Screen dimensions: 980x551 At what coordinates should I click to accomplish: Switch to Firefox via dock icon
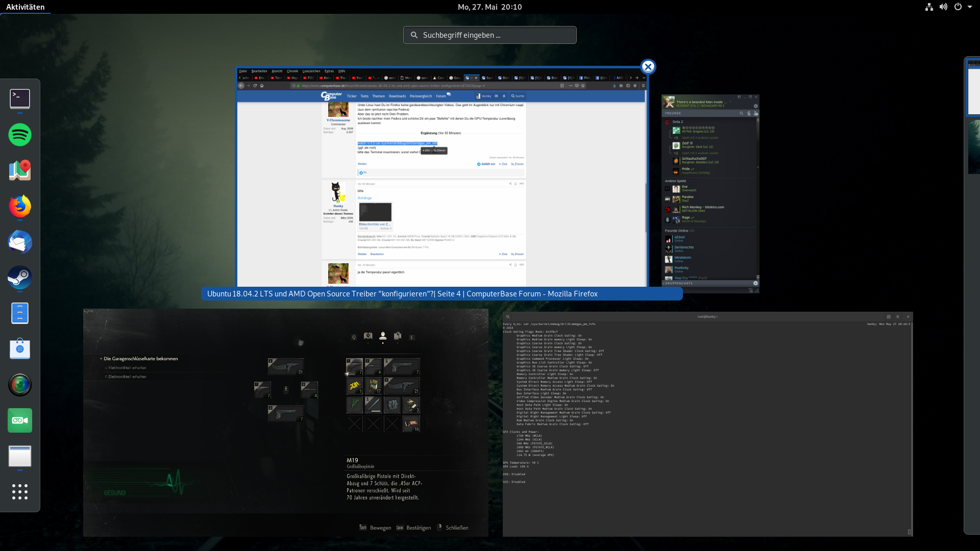tap(20, 206)
